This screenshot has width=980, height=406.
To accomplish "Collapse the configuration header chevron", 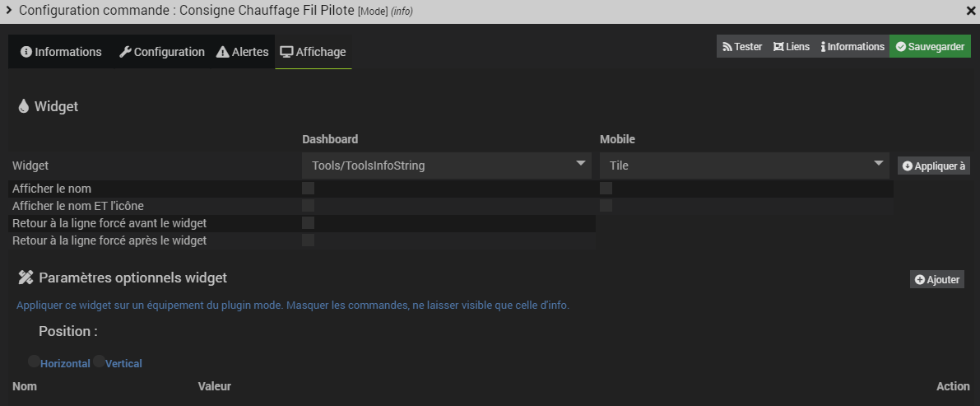I will (x=9, y=11).
